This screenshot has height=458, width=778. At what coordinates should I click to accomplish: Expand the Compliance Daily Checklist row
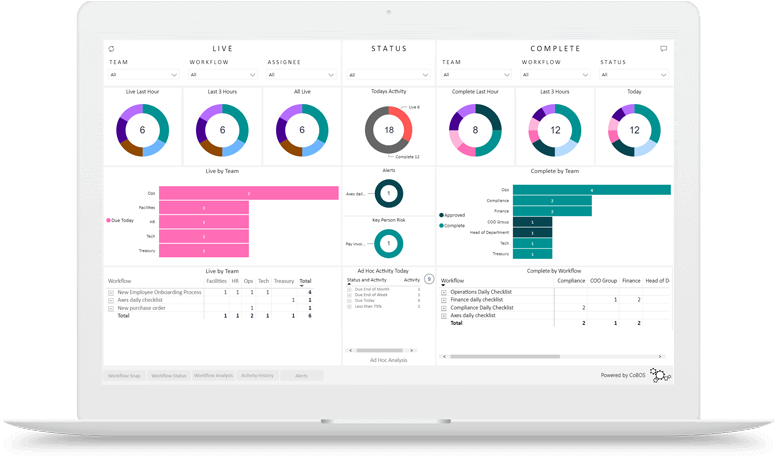pos(444,308)
